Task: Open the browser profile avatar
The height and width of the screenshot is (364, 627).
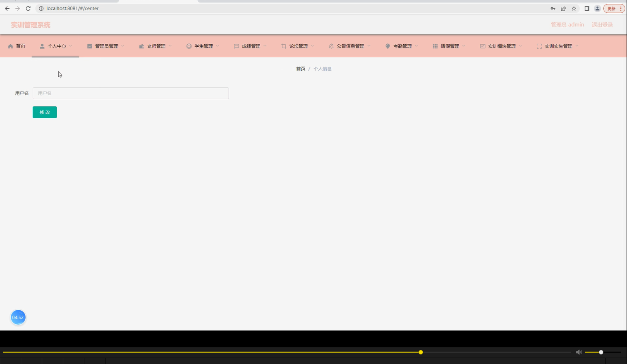Action: pos(597,8)
